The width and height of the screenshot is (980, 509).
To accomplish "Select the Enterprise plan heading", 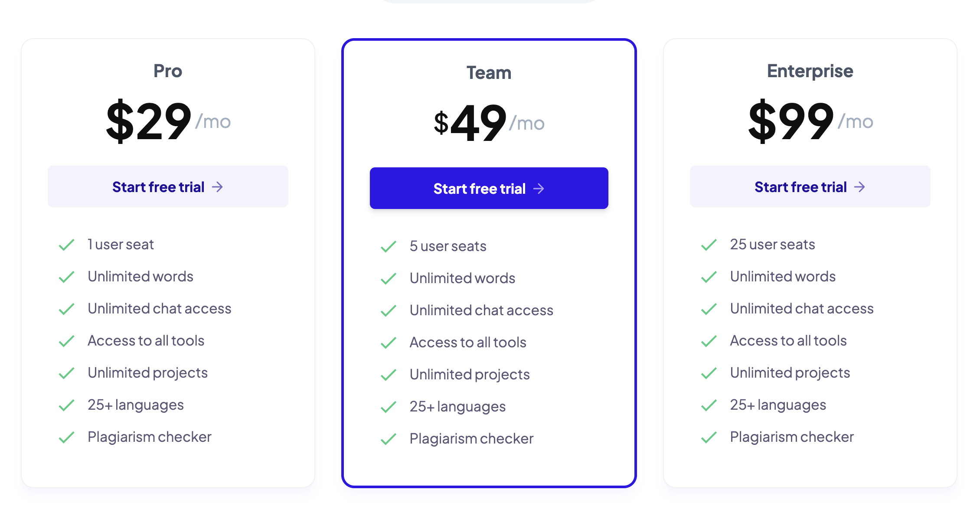I will (x=810, y=71).
